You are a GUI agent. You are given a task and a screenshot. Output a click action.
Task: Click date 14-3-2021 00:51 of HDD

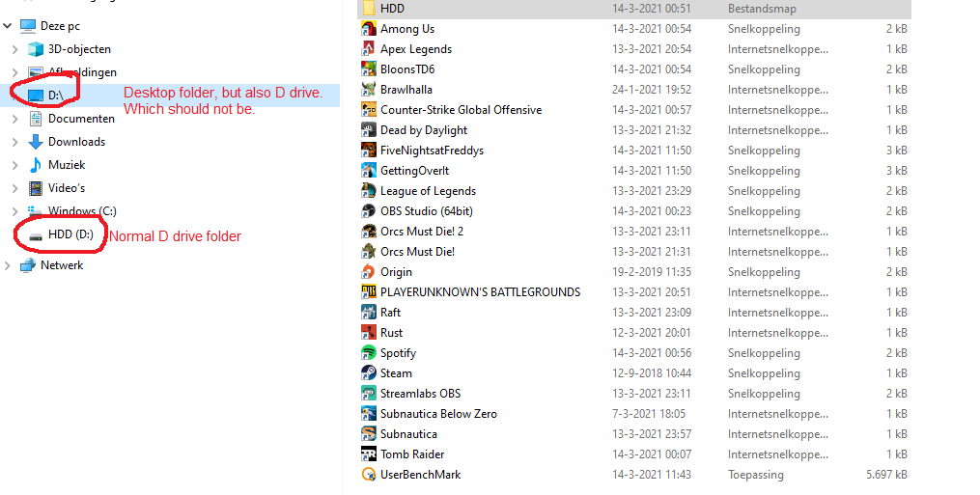652,9
